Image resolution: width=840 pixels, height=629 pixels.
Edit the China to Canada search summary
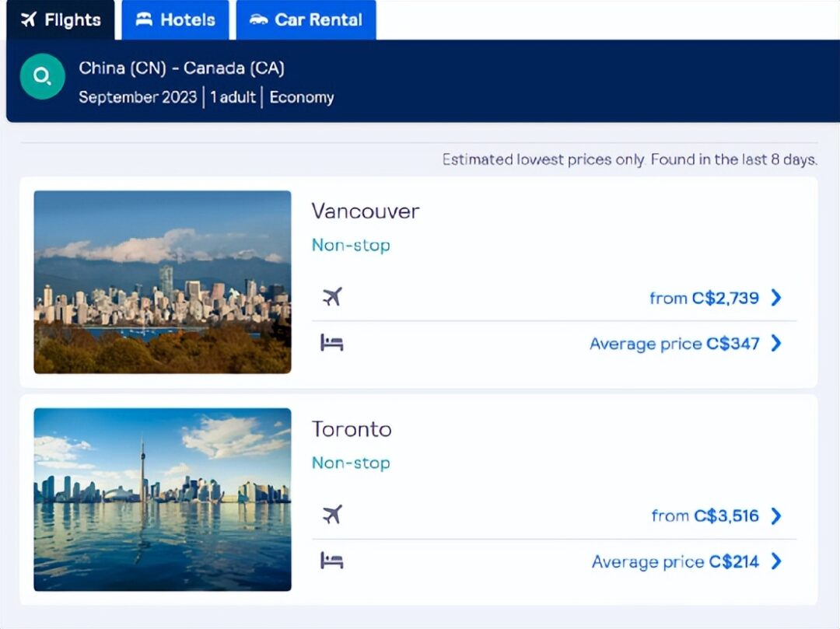206,82
